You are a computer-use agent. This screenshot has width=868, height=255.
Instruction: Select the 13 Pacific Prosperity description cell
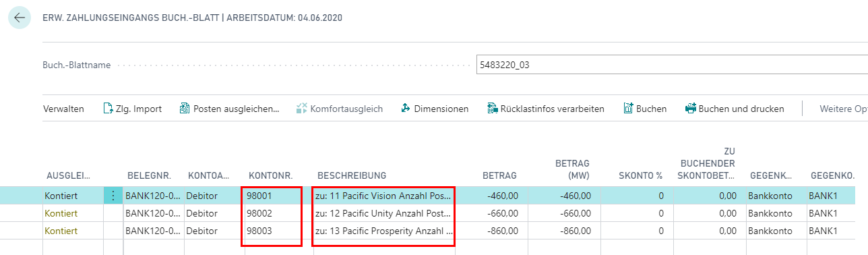coord(384,231)
